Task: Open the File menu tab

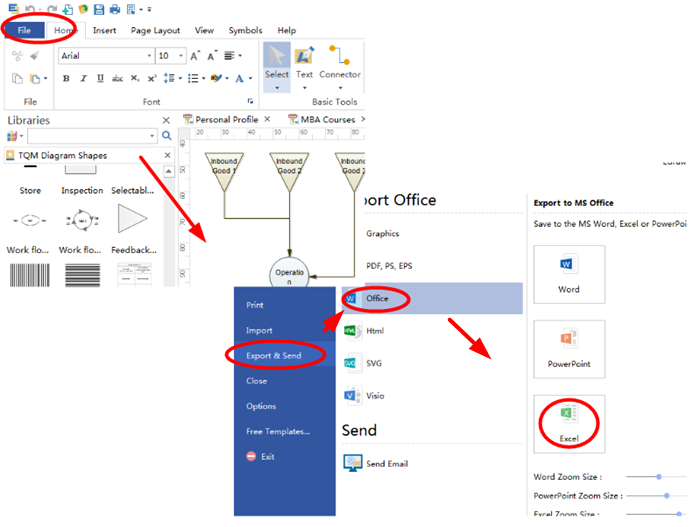Action: [25, 30]
